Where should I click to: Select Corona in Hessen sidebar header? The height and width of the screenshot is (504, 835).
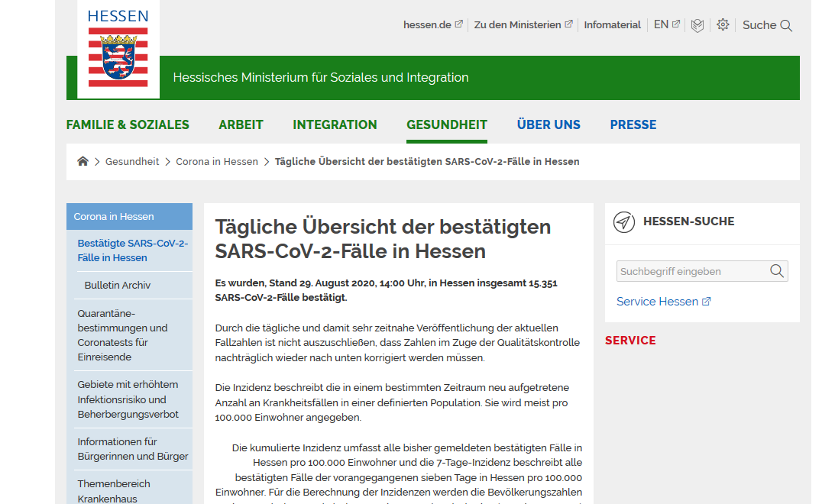129,217
